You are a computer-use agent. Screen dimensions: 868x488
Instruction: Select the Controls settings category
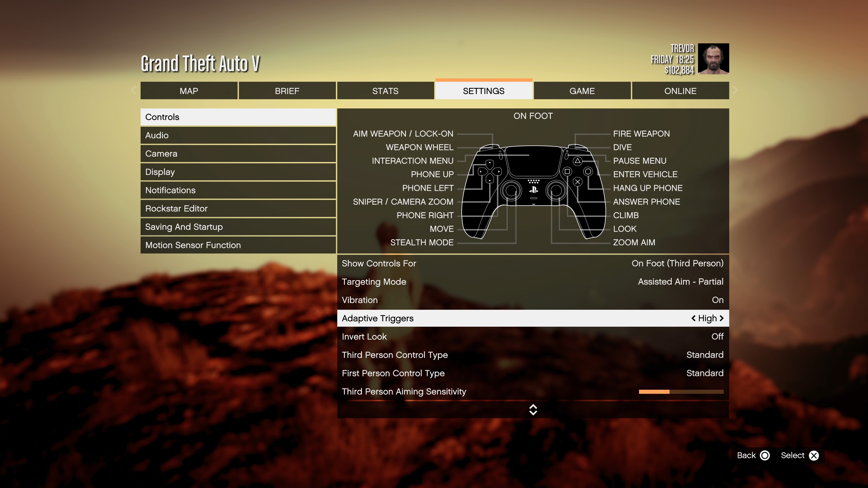tap(238, 117)
